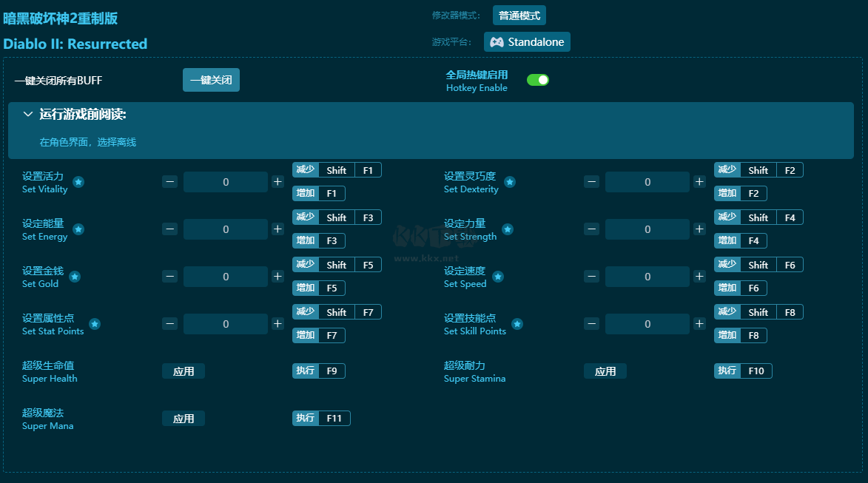Click the star icon beside Set Energy
This screenshot has width=868, height=483.
pos(78,229)
